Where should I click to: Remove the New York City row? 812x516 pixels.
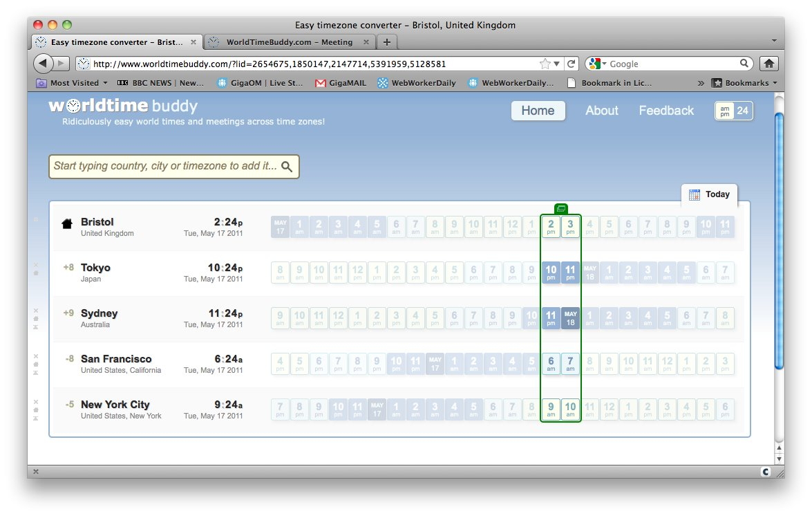pos(36,402)
